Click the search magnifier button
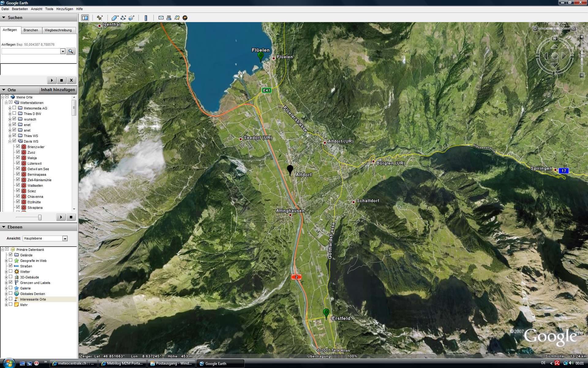The image size is (588, 368). pyautogui.click(x=71, y=51)
